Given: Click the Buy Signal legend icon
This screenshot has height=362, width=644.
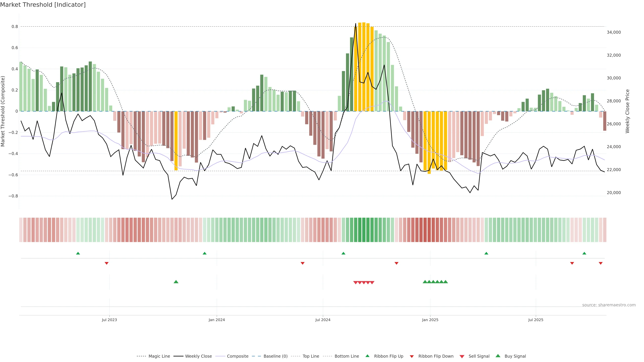Looking at the screenshot, I should pos(498,356).
